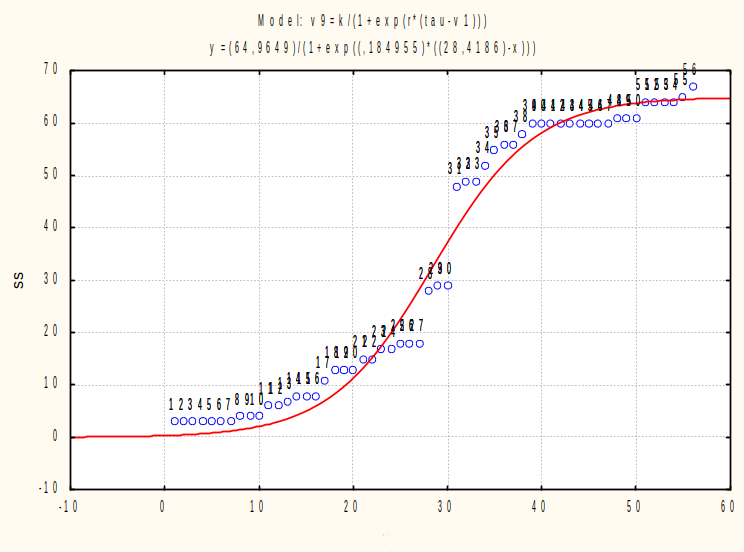
Task: Click data point labeled 34
Action: 485,166
